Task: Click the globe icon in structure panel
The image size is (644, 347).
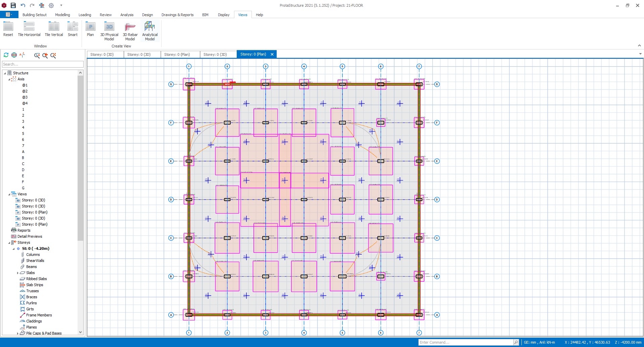Action: (x=14, y=55)
